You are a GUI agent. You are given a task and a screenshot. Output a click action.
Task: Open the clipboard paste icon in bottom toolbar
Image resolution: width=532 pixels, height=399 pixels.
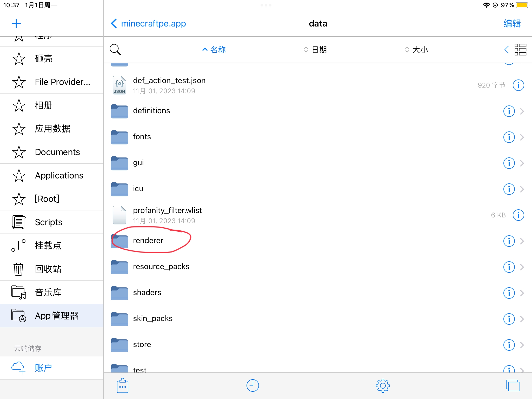coord(122,385)
